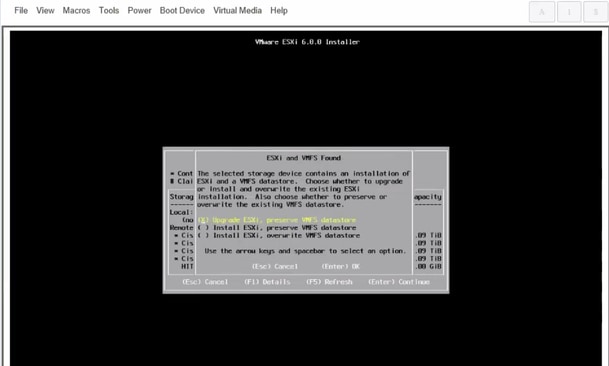Open the File menu

pos(21,10)
